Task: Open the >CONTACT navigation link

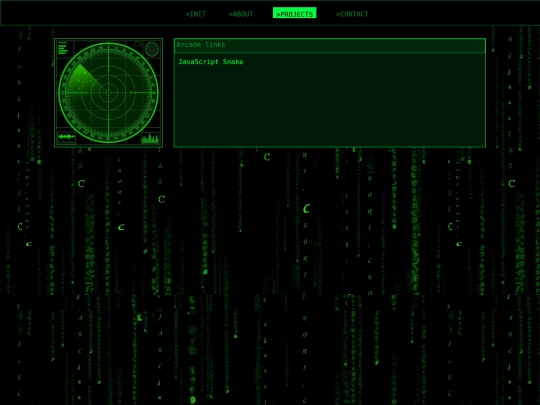Action: tap(352, 14)
